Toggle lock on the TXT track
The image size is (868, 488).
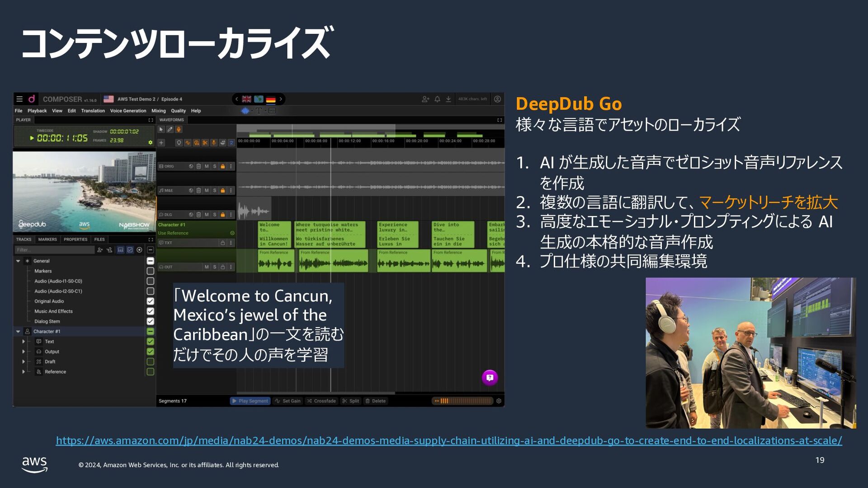tap(223, 243)
